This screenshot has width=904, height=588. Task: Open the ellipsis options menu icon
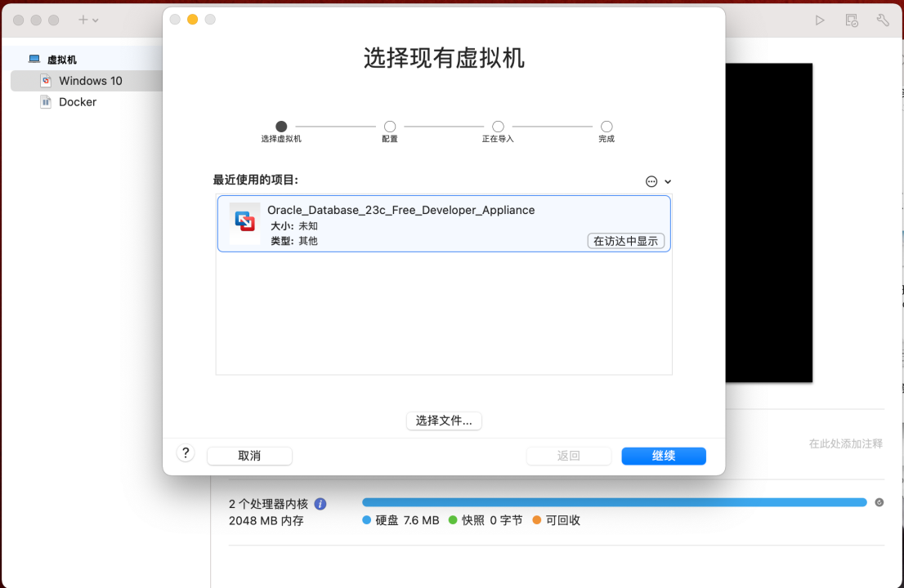pyautogui.click(x=651, y=181)
